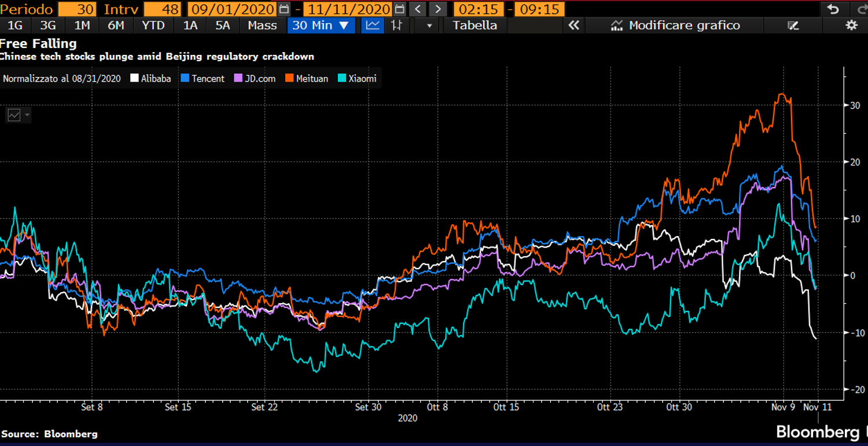Expand the small chart icon dropdown arrow
The height and width of the screenshot is (446, 868).
point(27,115)
